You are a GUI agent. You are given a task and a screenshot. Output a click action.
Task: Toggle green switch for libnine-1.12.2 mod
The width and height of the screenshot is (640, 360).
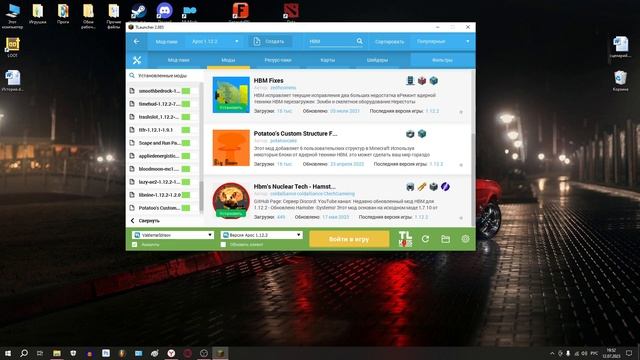186,195
